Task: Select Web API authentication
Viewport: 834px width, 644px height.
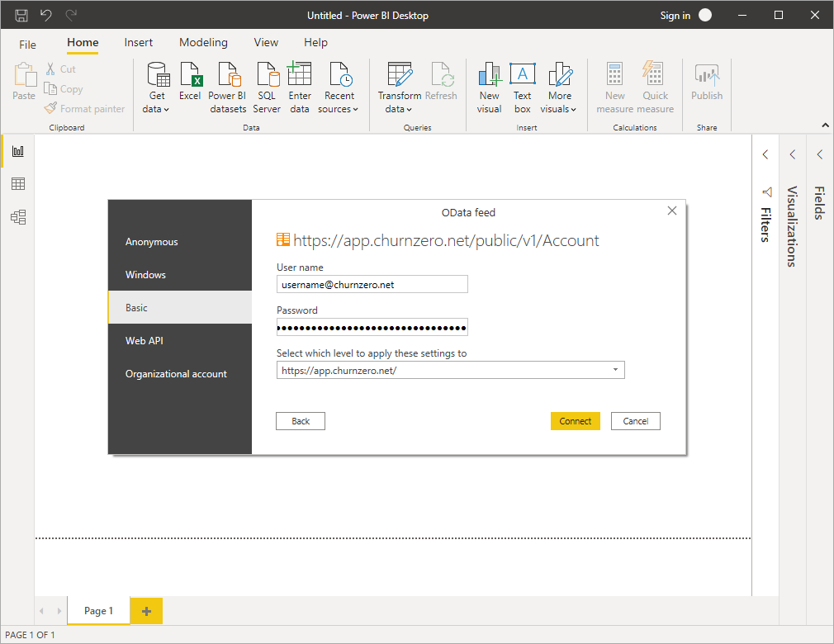Action: coord(180,340)
